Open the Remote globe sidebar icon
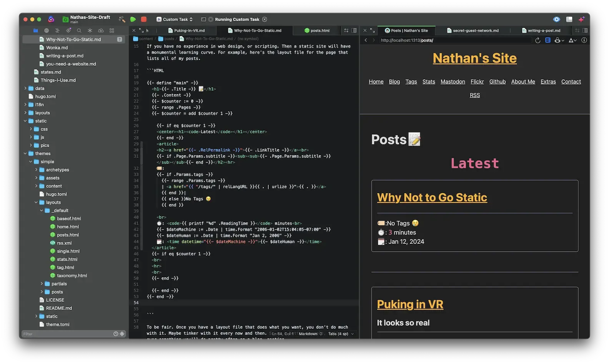 pos(47,30)
